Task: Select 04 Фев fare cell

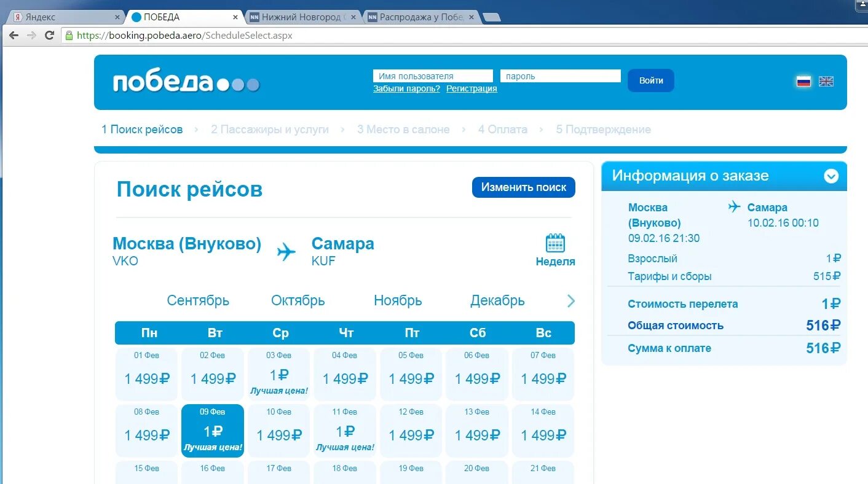Action: 345,374
